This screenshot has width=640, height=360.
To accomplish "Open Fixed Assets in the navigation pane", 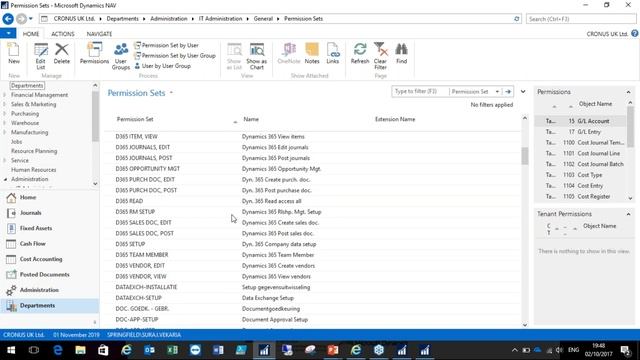I will 36,229.
